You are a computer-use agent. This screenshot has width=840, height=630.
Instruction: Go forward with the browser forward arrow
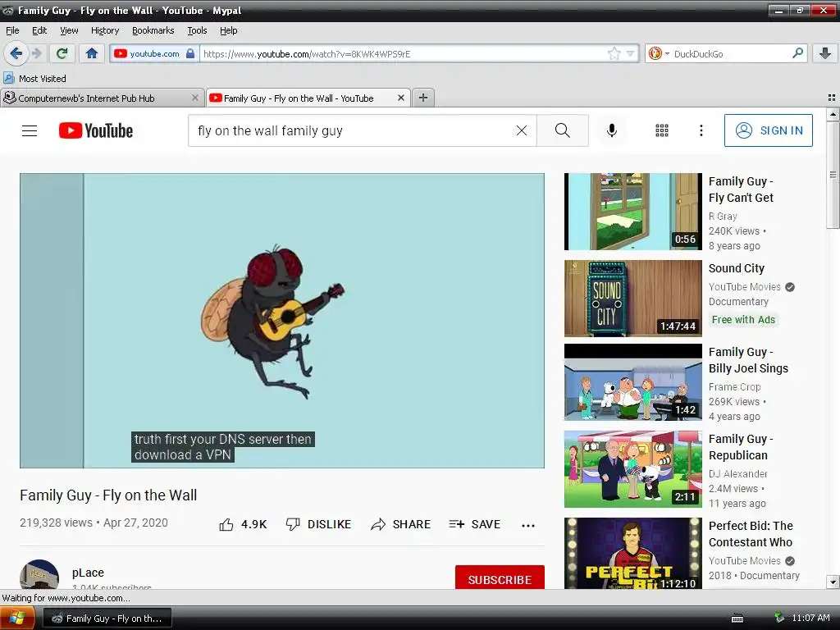(x=36, y=53)
